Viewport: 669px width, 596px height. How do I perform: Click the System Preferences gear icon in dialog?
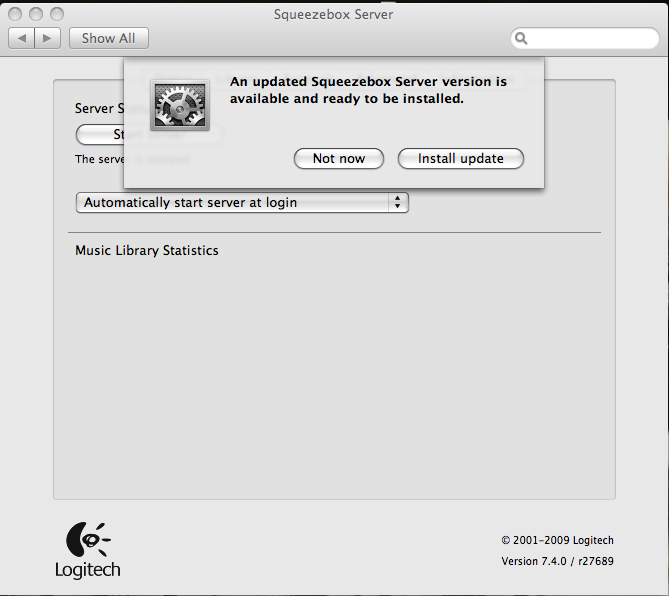[x=179, y=104]
